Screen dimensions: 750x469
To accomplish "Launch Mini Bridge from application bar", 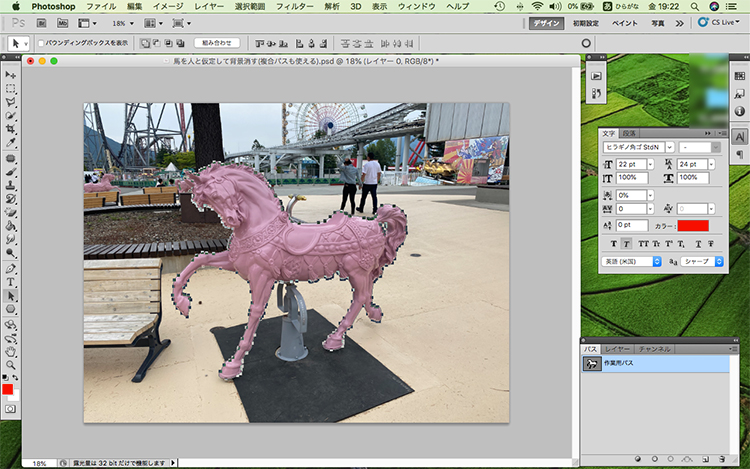I will (x=62, y=23).
